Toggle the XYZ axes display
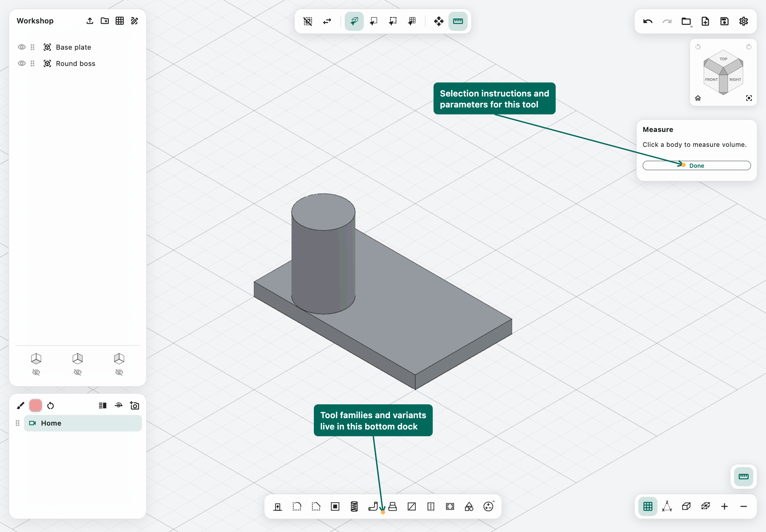Screen dimensions: 766x532 click(x=667, y=506)
